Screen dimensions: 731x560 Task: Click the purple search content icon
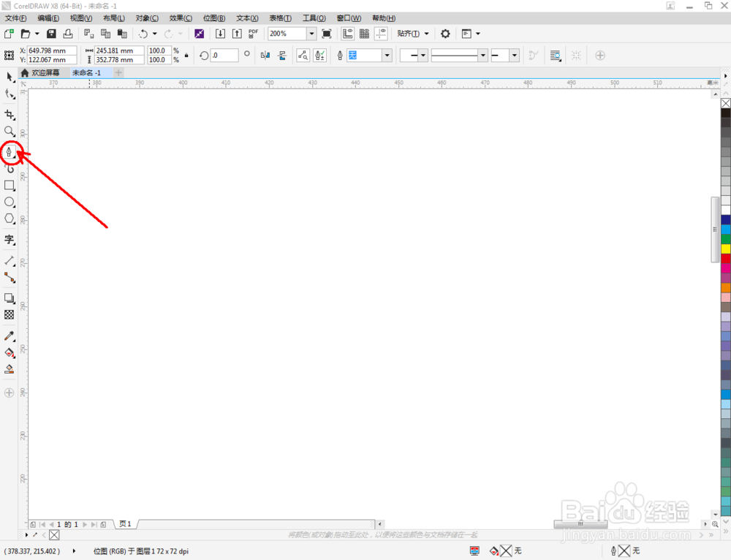199,34
